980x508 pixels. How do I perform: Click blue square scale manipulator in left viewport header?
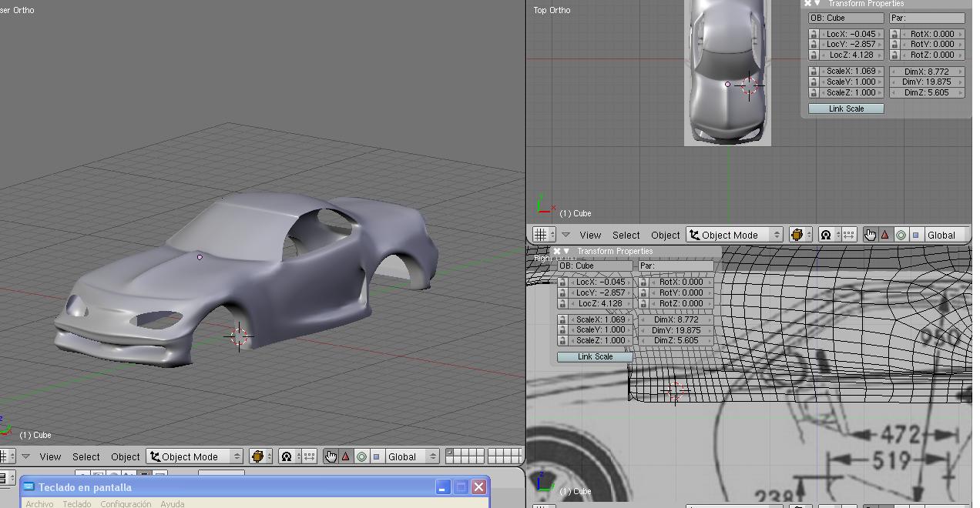pyautogui.click(x=376, y=456)
